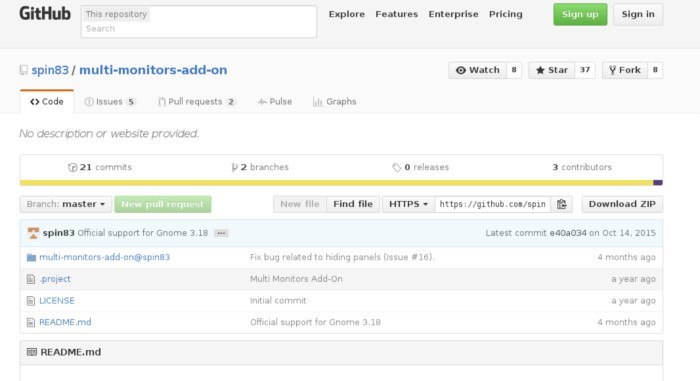Open Explore in the top navigation

tap(347, 14)
